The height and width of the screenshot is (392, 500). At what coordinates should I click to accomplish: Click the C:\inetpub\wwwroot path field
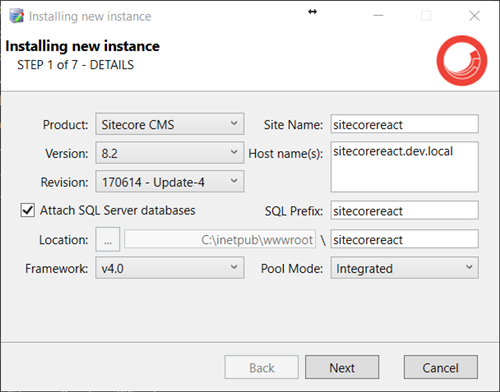tap(220, 239)
